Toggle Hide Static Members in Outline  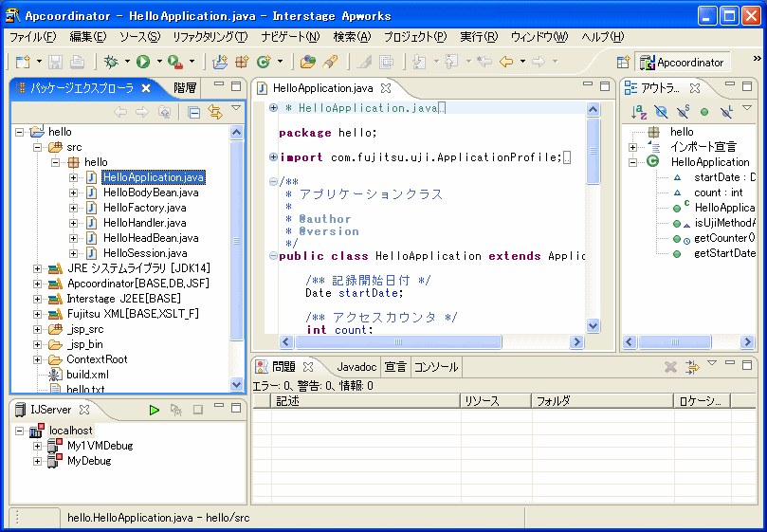683,112
